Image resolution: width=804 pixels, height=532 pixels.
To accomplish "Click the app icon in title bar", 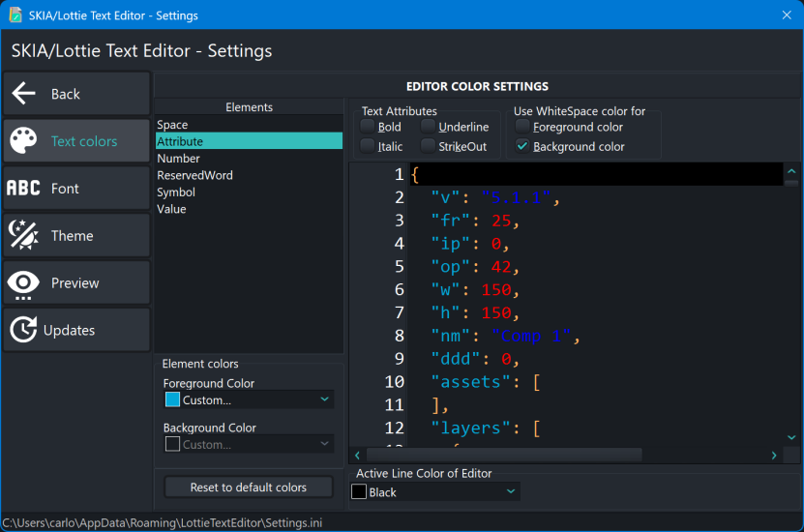I will [15, 15].
